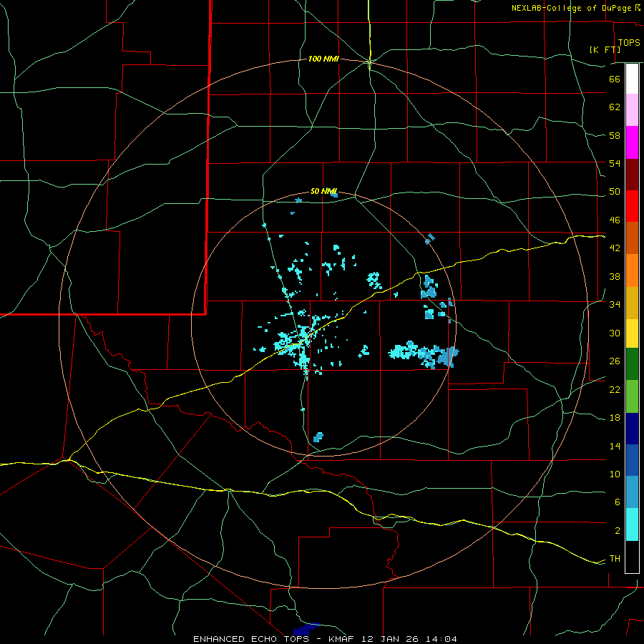Click the 18 legend value
This screenshot has width=644, height=644.
point(615,418)
